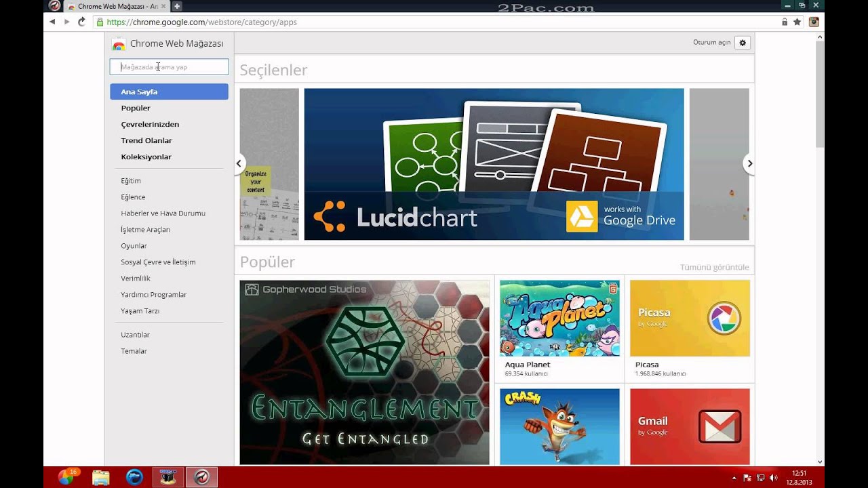Select the Yardımcı Programlar category
This screenshot has width=868, height=488.
click(153, 295)
